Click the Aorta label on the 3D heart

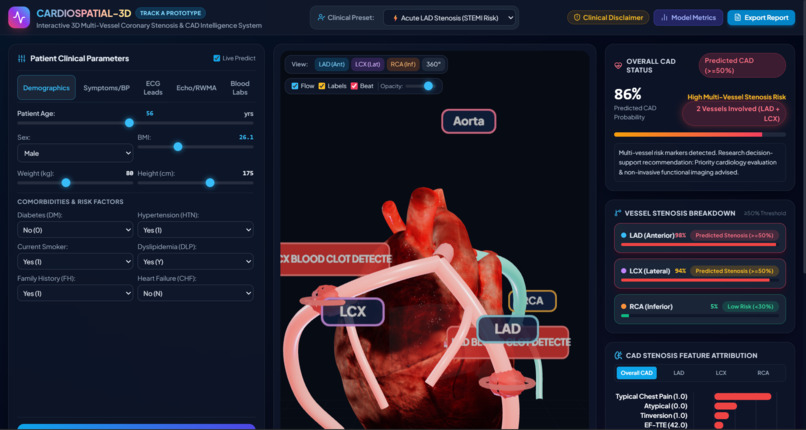[x=469, y=122]
